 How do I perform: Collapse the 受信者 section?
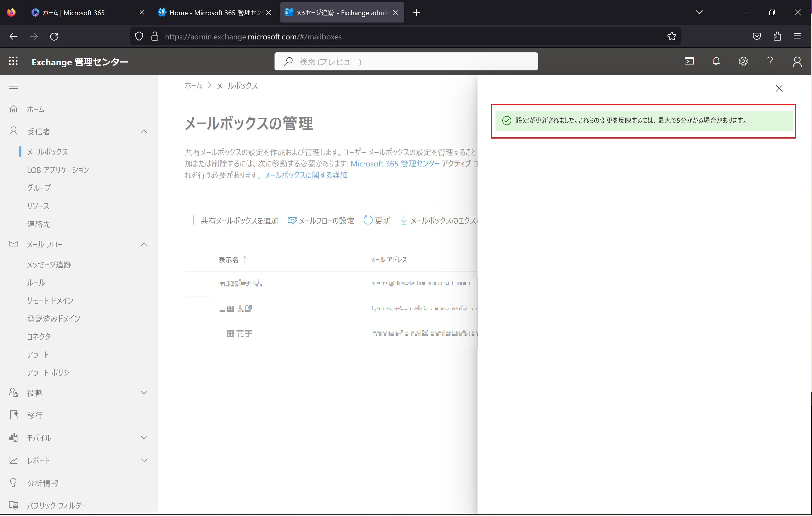tap(144, 132)
